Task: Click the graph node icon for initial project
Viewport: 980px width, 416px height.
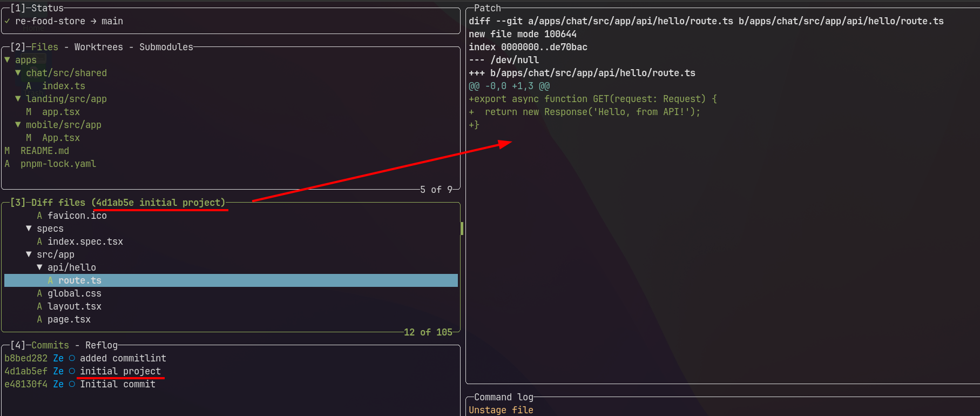Action: tap(72, 371)
